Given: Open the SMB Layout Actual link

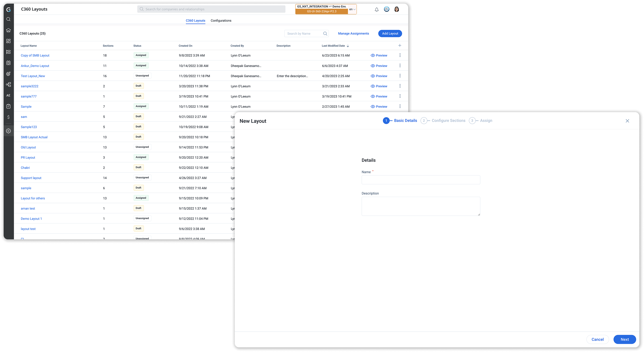Looking at the screenshot, I should coord(34,137).
